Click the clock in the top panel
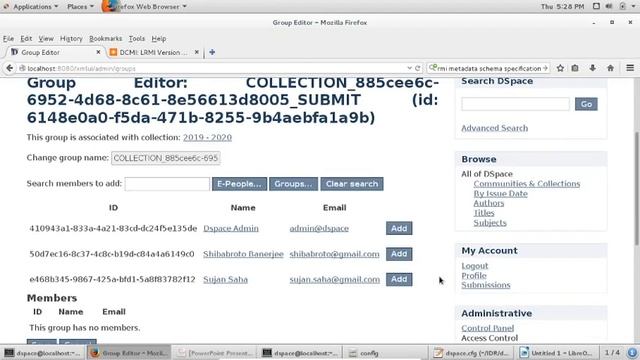 click(x=562, y=7)
